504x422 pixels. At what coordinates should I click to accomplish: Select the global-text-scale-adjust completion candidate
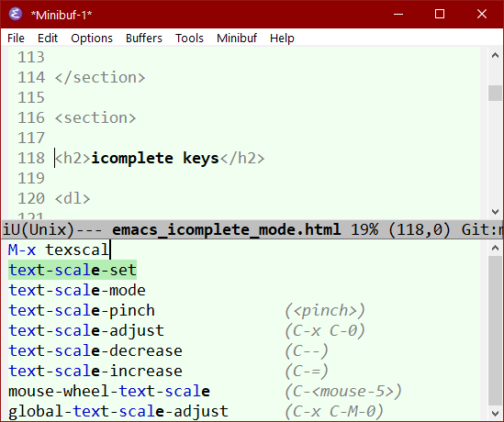(x=118, y=412)
